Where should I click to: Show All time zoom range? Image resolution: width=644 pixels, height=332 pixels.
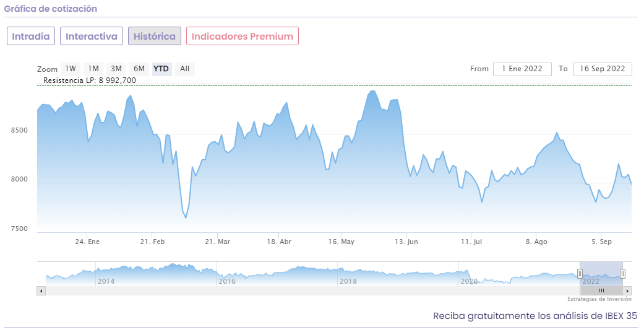click(x=184, y=69)
